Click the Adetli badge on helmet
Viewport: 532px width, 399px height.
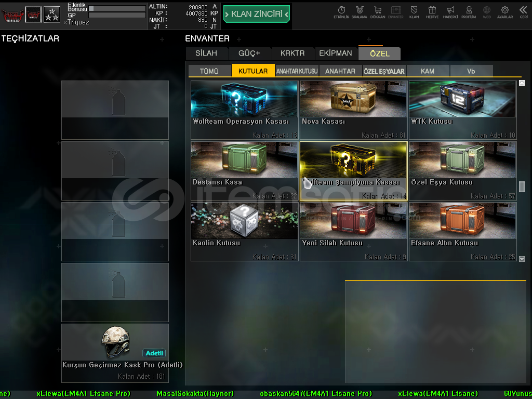pos(154,353)
